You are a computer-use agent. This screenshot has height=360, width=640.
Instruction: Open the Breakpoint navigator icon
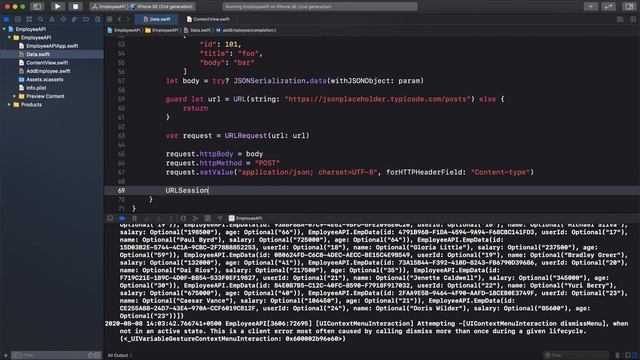click(86, 19)
